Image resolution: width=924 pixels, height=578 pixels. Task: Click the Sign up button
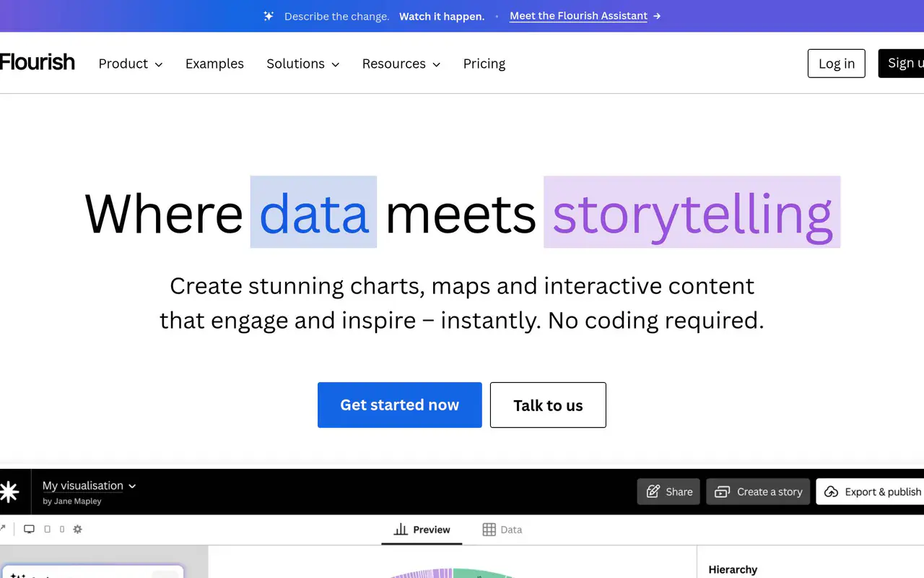902,64
